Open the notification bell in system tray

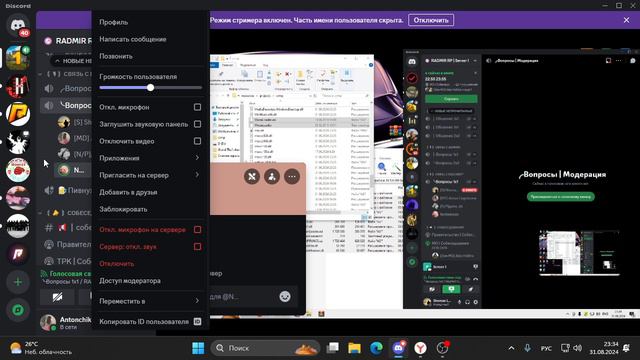626,348
